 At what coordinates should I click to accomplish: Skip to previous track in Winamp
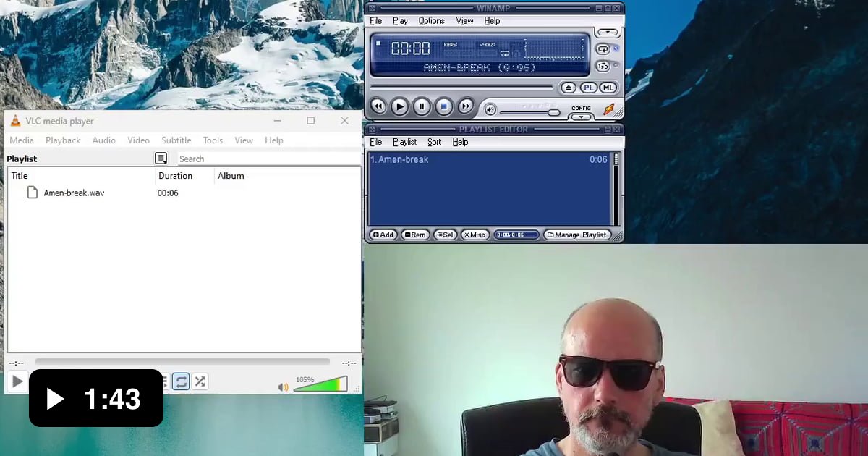click(x=378, y=107)
